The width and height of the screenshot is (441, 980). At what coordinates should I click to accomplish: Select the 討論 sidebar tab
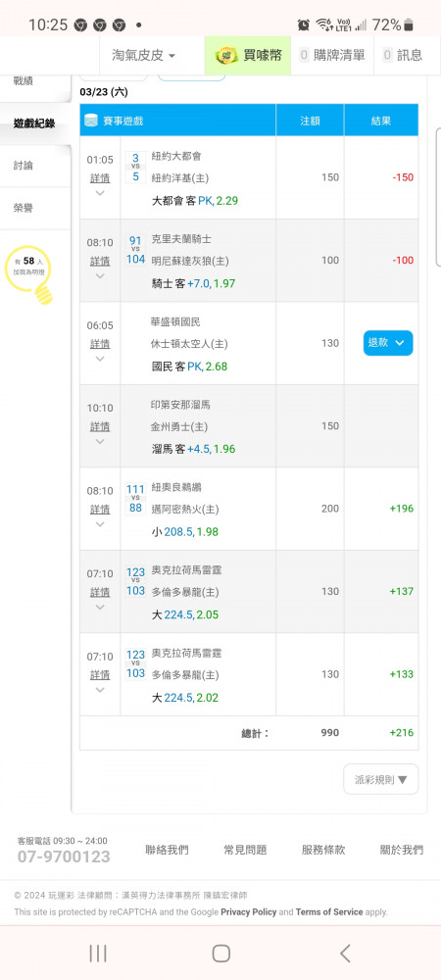click(x=35, y=166)
